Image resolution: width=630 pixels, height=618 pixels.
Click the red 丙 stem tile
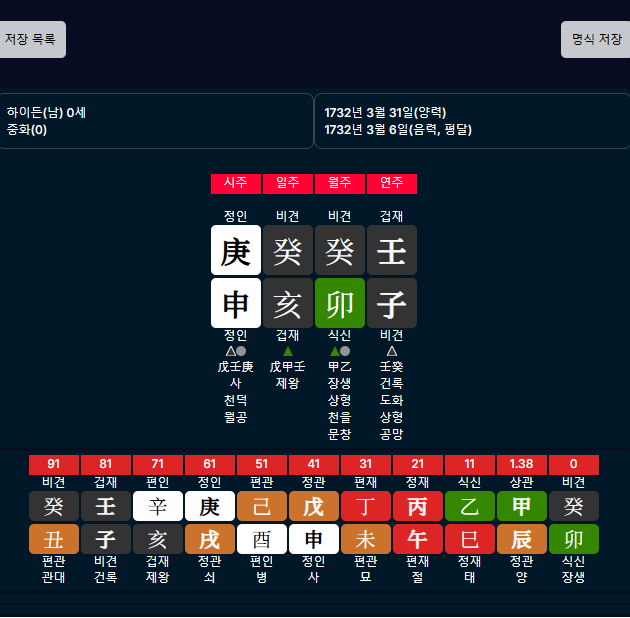[418, 506]
